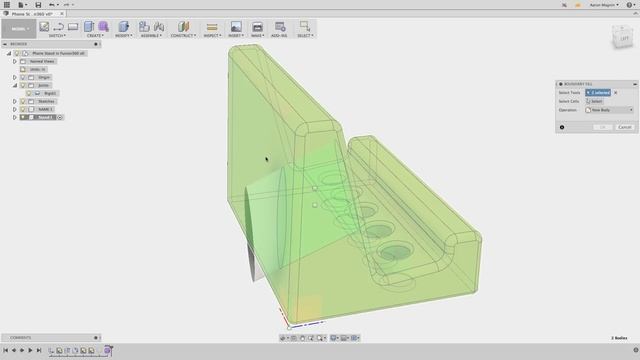Viewport: 640px width, 360px height.
Task: Open the MODEL workspace switcher
Action: point(19,29)
